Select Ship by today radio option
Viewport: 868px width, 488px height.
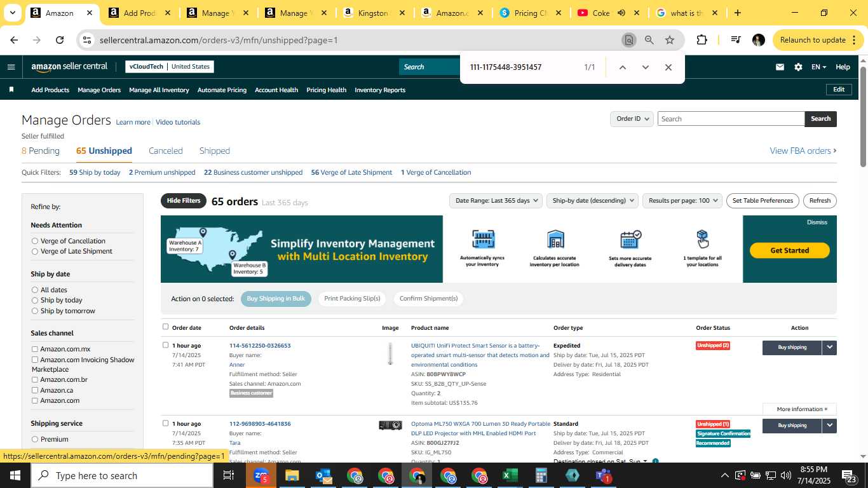(35, 301)
